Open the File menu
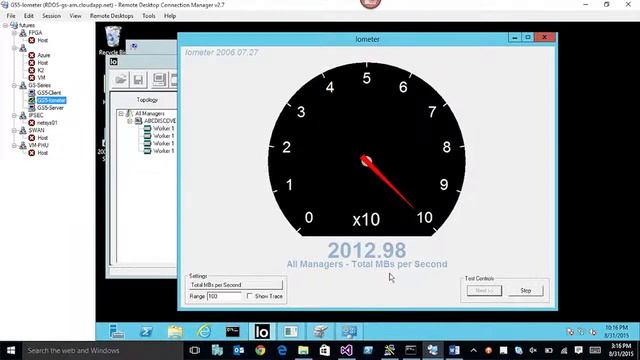640x360 pixels. (x=11, y=16)
